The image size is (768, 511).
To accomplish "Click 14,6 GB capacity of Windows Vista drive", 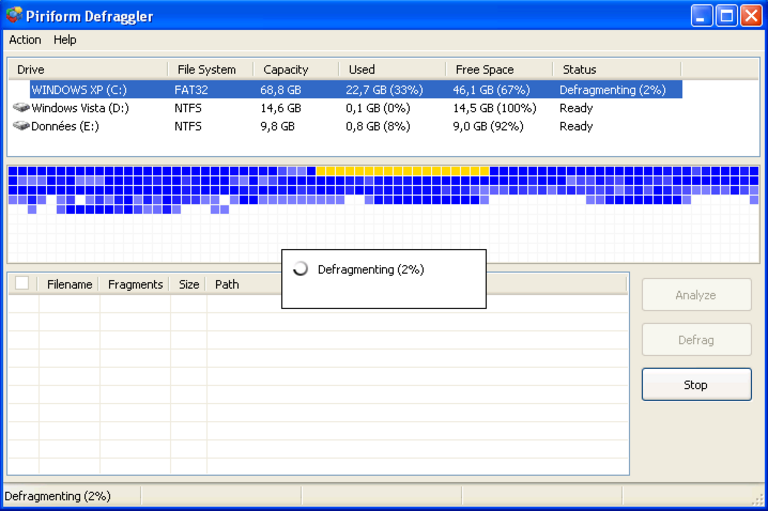I will pyautogui.click(x=281, y=108).
